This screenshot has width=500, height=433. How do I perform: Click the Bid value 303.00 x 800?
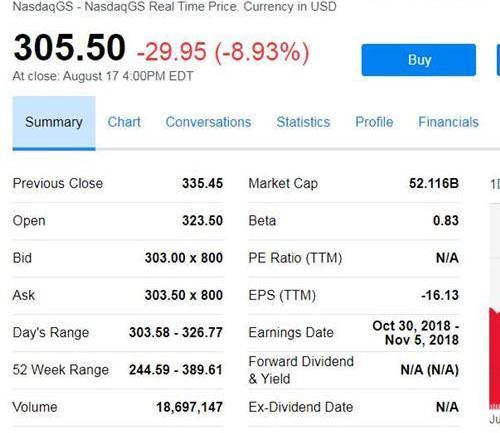(x=184, y=258)
